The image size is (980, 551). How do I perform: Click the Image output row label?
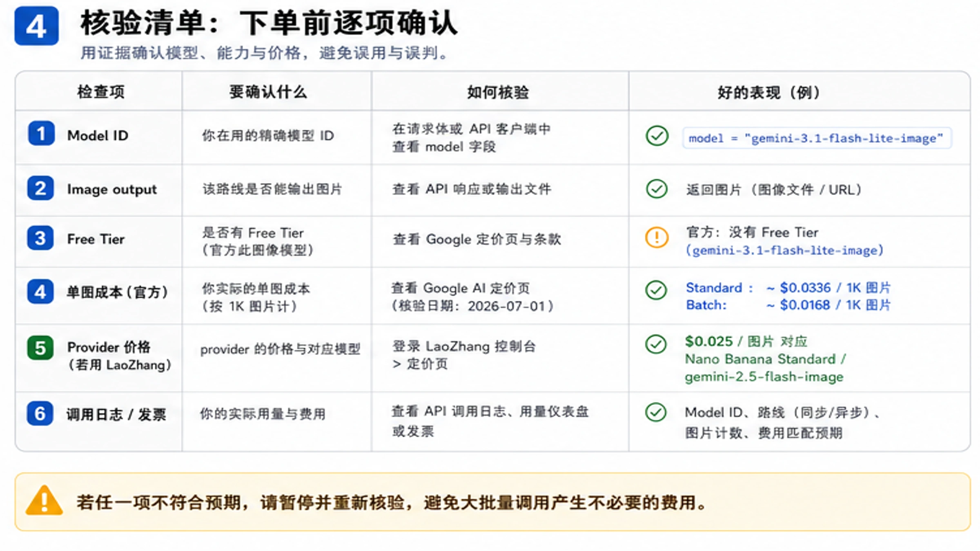tap(112, 189)
